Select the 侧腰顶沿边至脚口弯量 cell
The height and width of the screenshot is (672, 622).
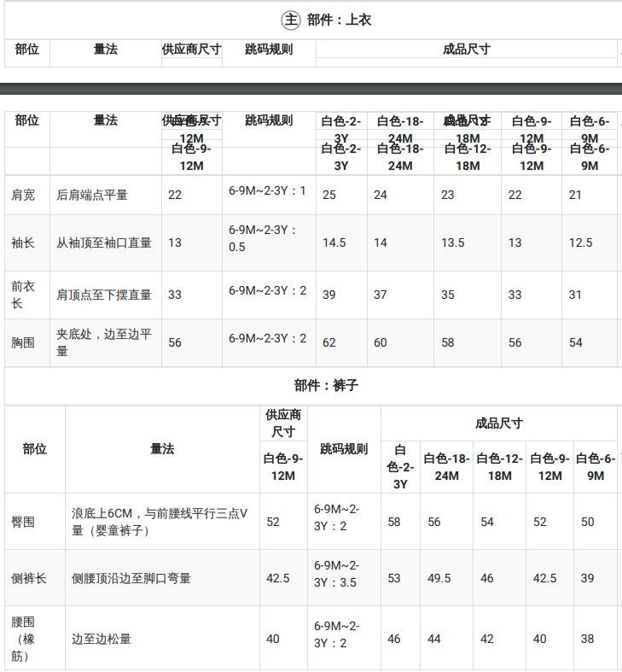click(131, 578)
